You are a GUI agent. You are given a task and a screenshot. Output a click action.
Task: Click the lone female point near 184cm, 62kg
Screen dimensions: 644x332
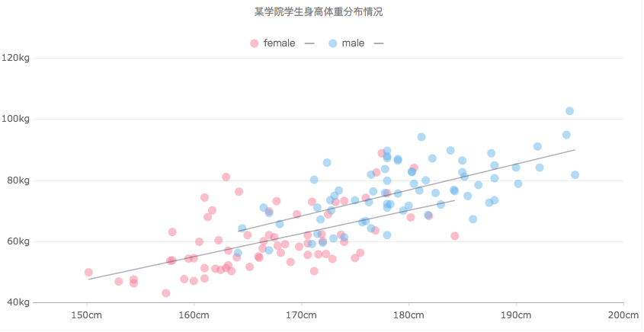point(455,236)
